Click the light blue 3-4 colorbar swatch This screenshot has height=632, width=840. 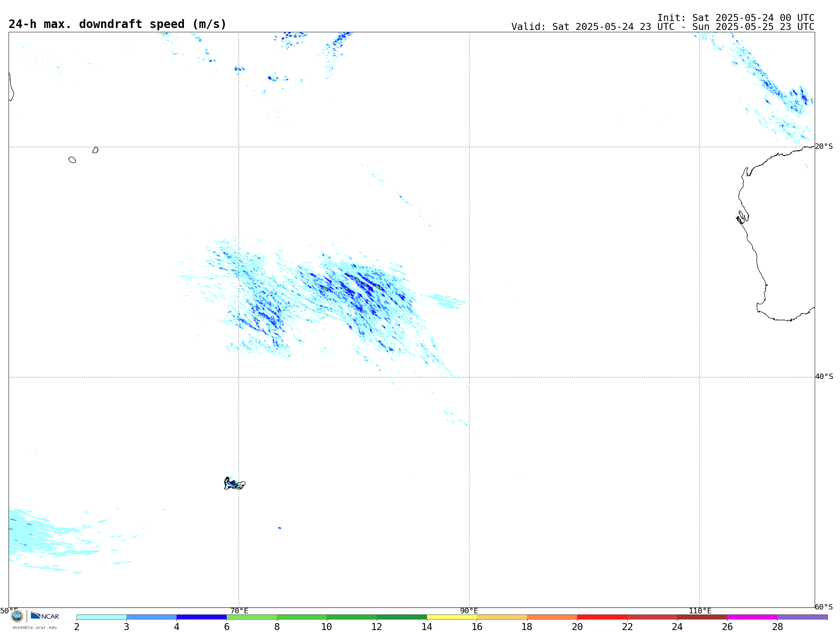coord(152,617)
